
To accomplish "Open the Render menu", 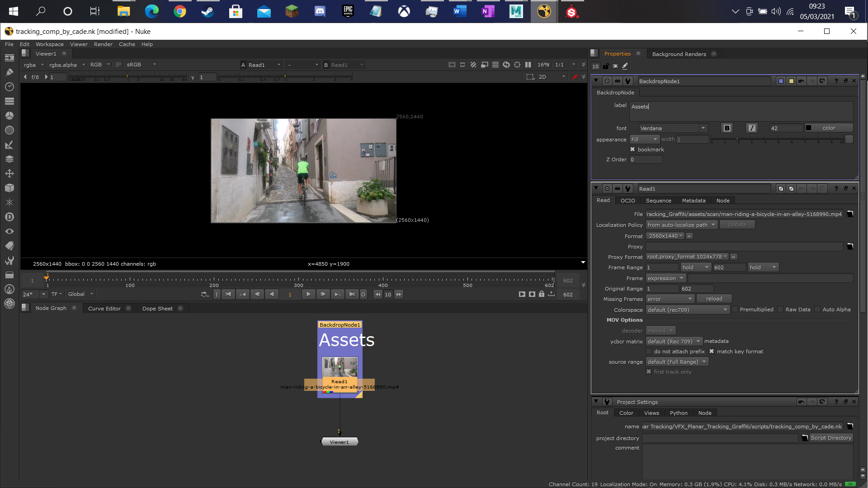I will point(103,44).
